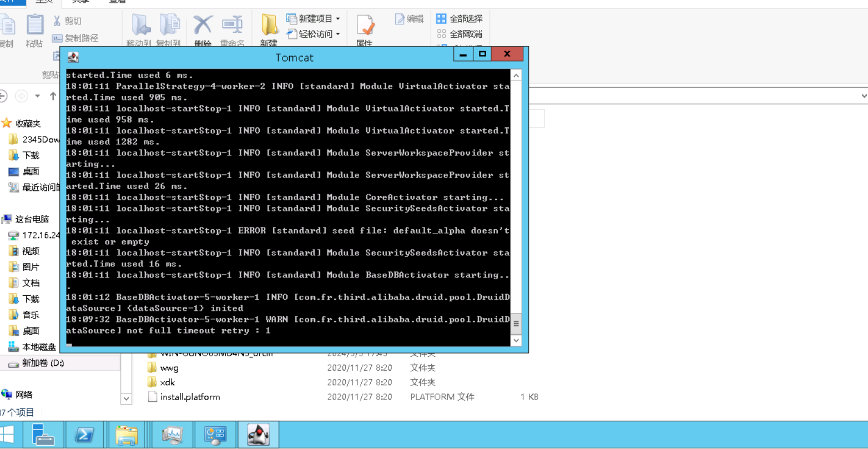Click the Tomcat console scroll down arrow
Screen dimensions: 868x449
pyautogui.click(x=516, y=340)
